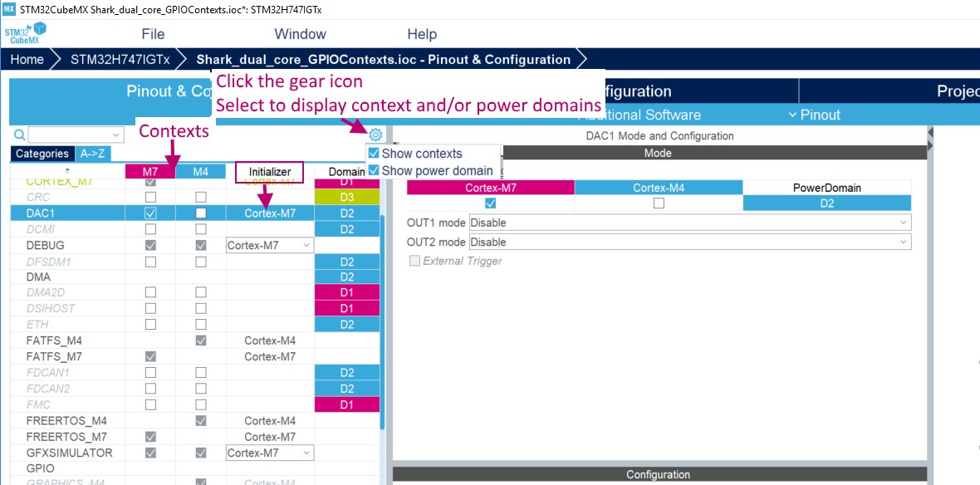This screenshot has height=485, width=980.
Task: Open the Help menu
Action: point(422,34)
